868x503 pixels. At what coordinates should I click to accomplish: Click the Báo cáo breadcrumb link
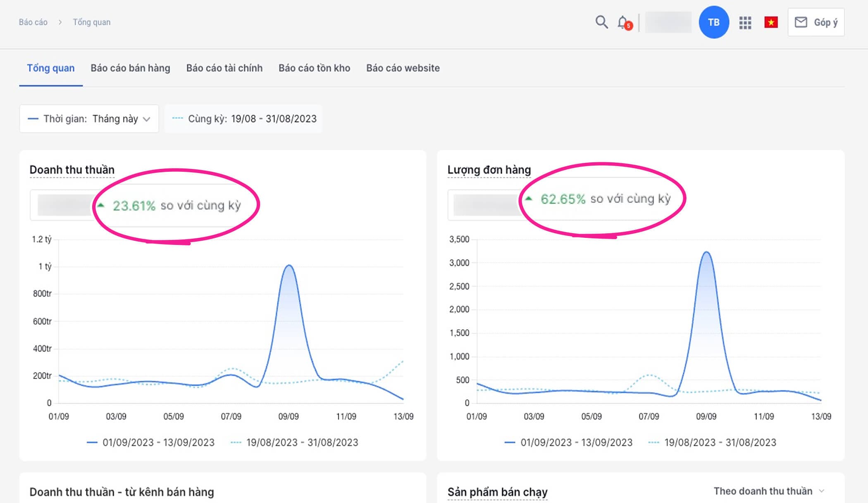[33, 22]
